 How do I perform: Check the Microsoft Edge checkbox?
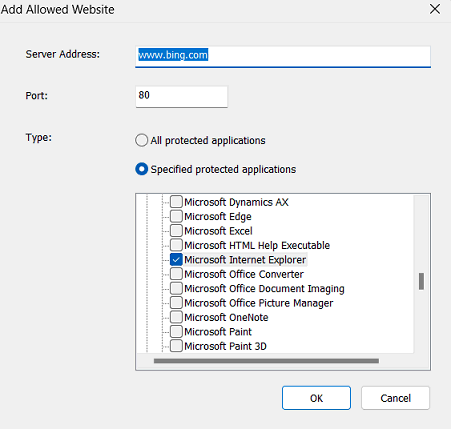[176, 216]
